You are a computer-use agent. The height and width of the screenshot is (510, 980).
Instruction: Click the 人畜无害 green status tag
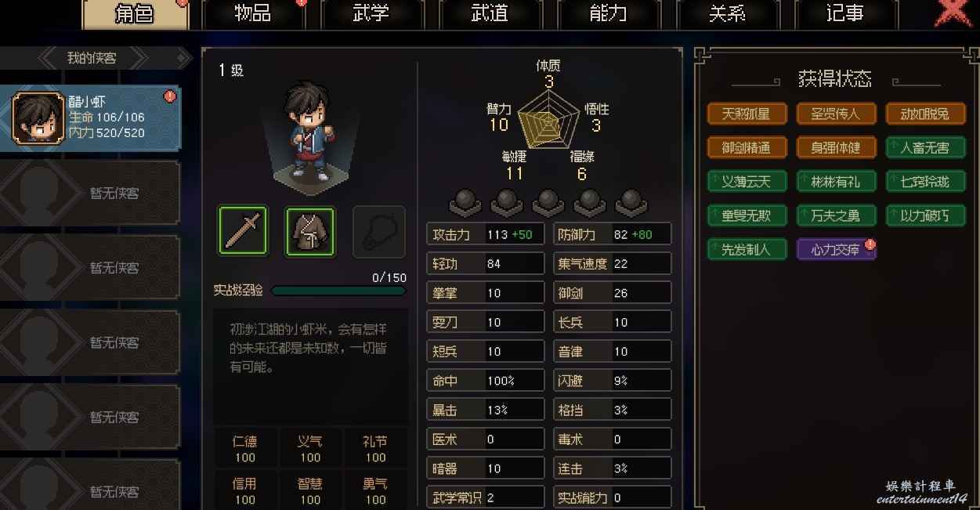pos(925,147)
